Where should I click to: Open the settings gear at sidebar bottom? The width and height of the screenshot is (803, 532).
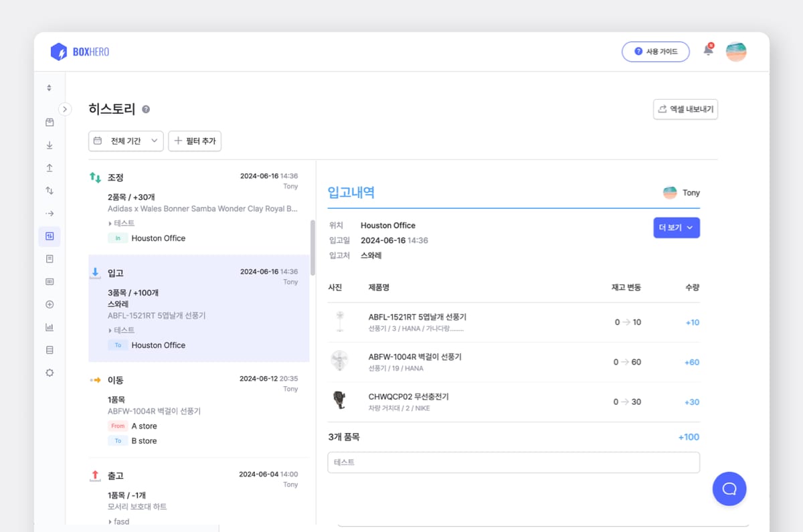tap(49, 372)
